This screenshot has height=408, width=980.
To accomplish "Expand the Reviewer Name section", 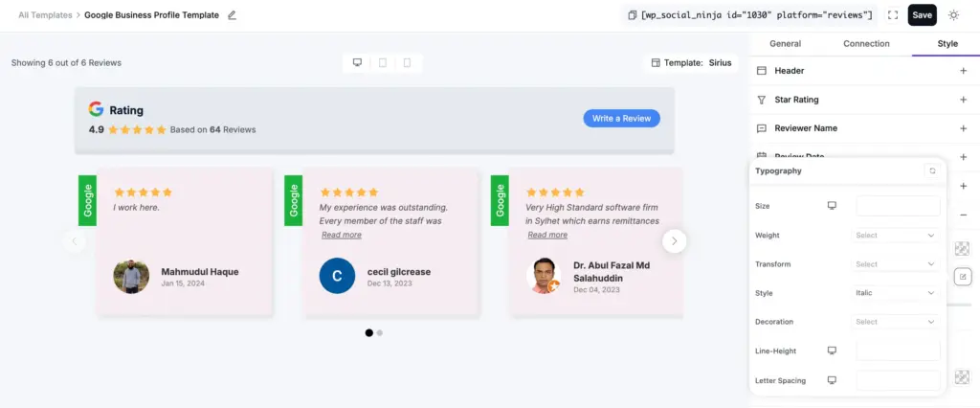I will [x=963, y=128].
